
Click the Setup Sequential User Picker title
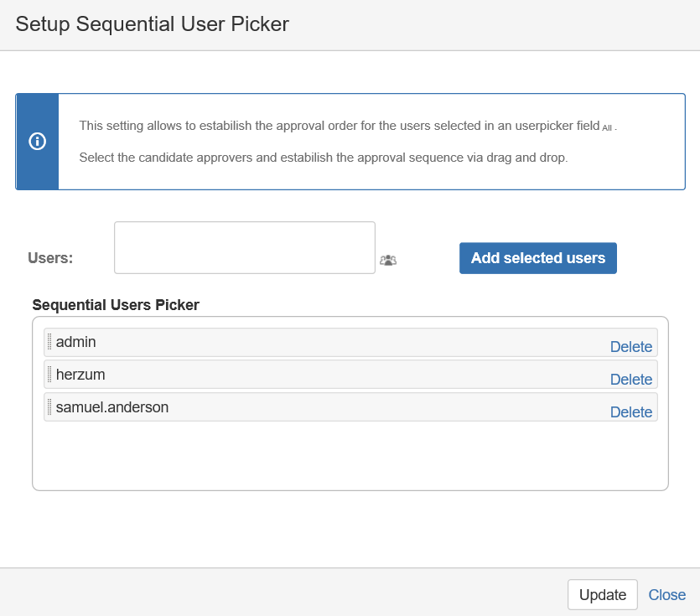[152, 24]
